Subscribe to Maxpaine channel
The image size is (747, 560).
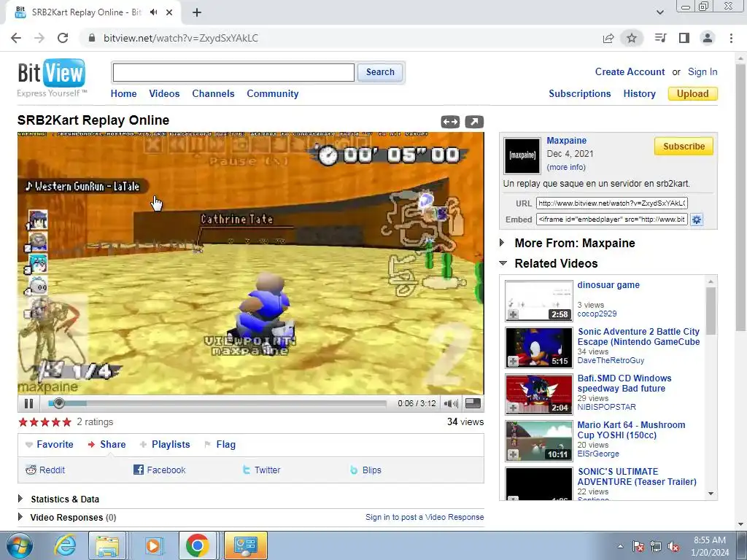coord(684,146)
